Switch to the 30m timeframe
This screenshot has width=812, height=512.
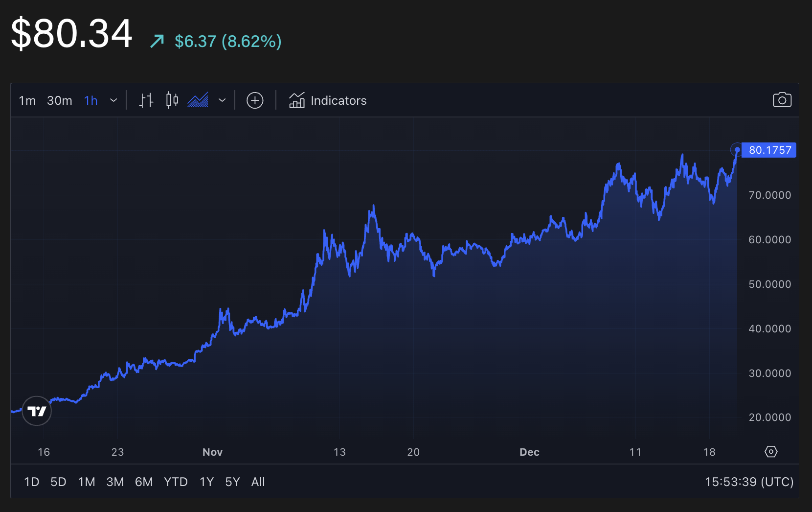click(59, 100)
